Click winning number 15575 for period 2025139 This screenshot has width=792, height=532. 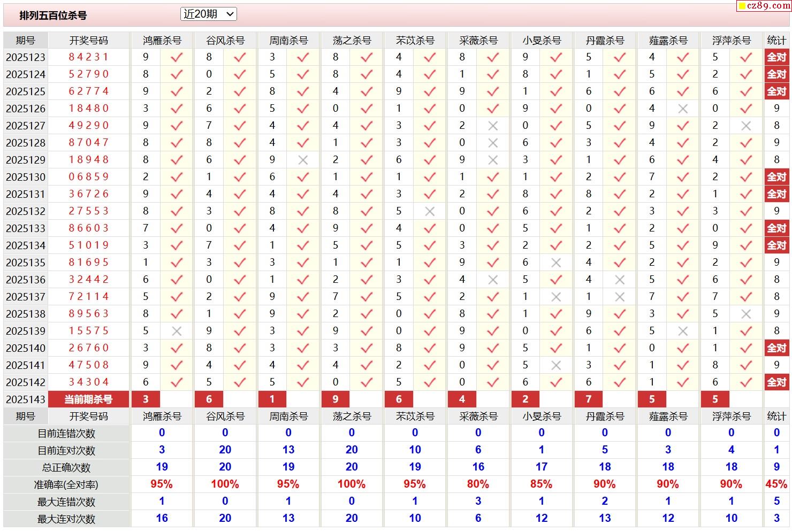[89, 331]
